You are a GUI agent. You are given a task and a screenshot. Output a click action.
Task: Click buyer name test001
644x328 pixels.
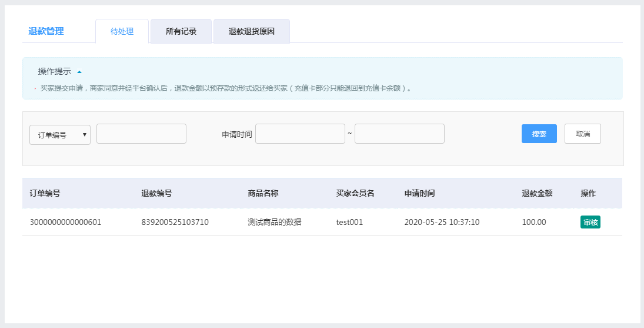[x=349, y=223]
